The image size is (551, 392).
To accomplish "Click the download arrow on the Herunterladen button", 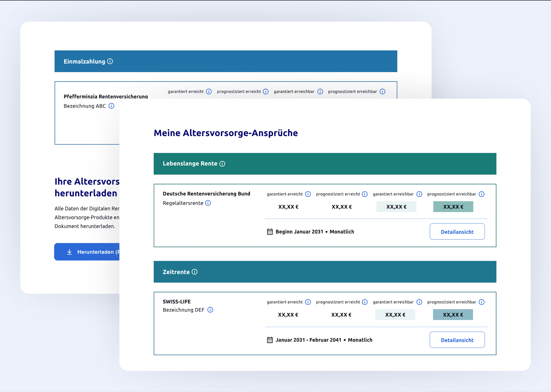I will click(x=70, y=252).
